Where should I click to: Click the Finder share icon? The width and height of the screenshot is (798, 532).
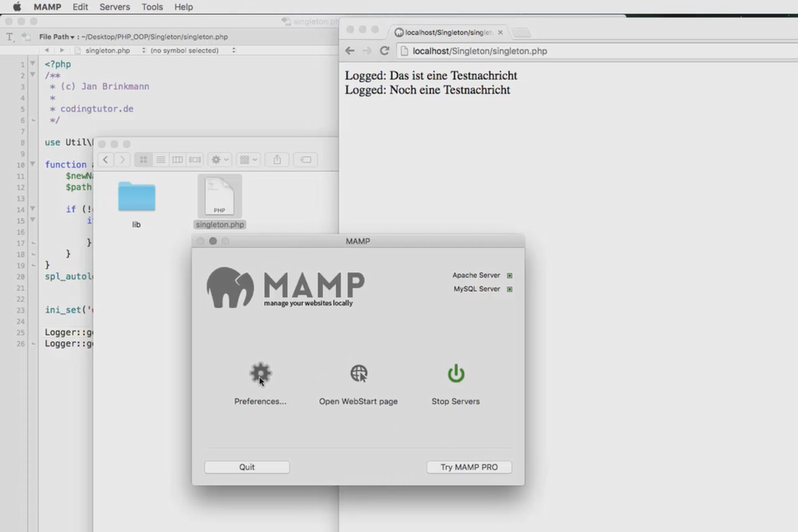coord(277,160)
